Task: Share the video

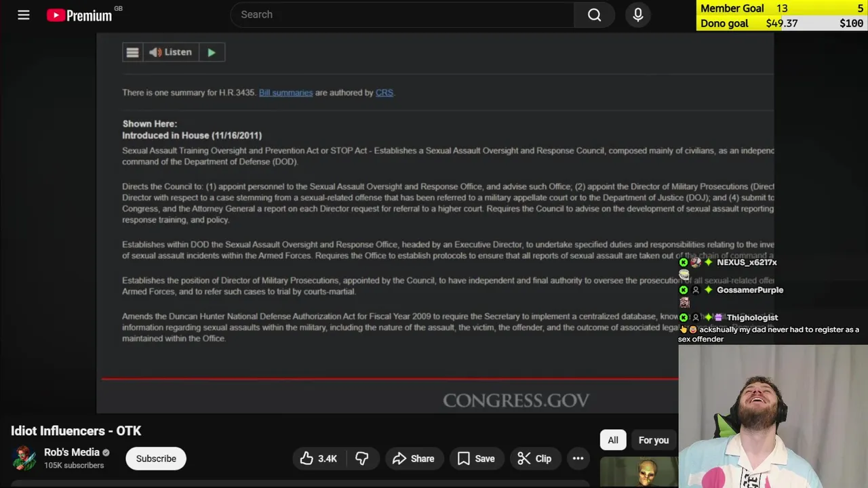Action: (413, 459)
